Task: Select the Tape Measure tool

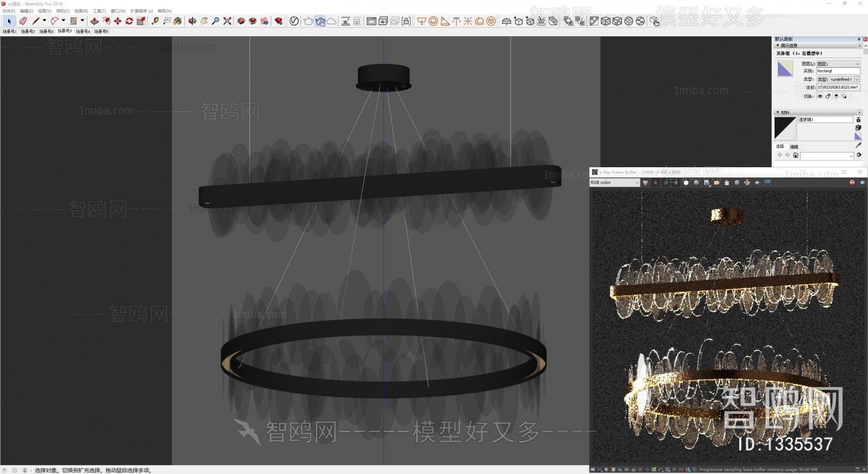Action: 155,21
